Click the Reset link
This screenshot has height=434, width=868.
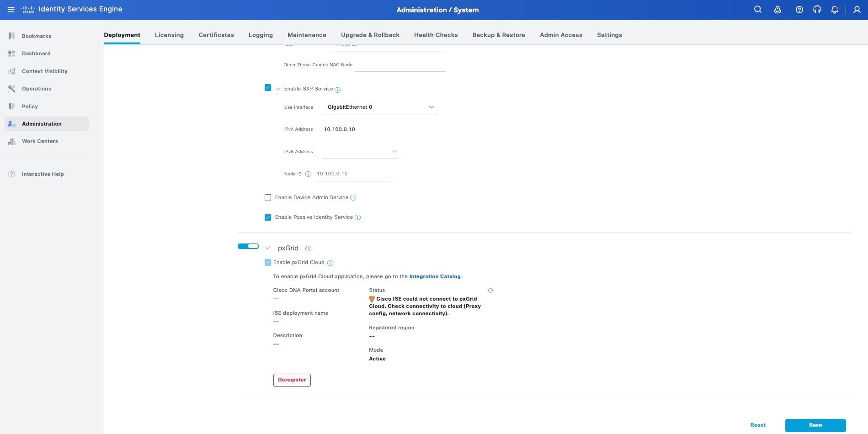[758, 425]
